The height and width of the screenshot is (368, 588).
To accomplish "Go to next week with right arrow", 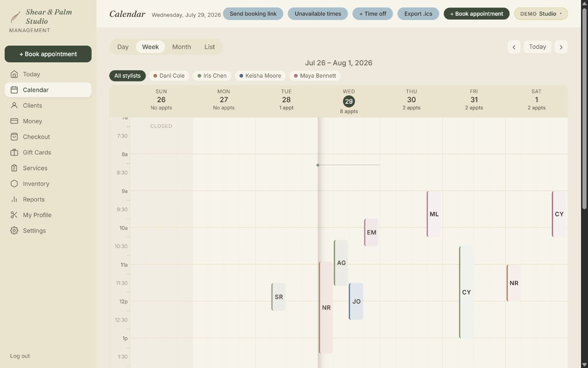I will tap(561, 47).
